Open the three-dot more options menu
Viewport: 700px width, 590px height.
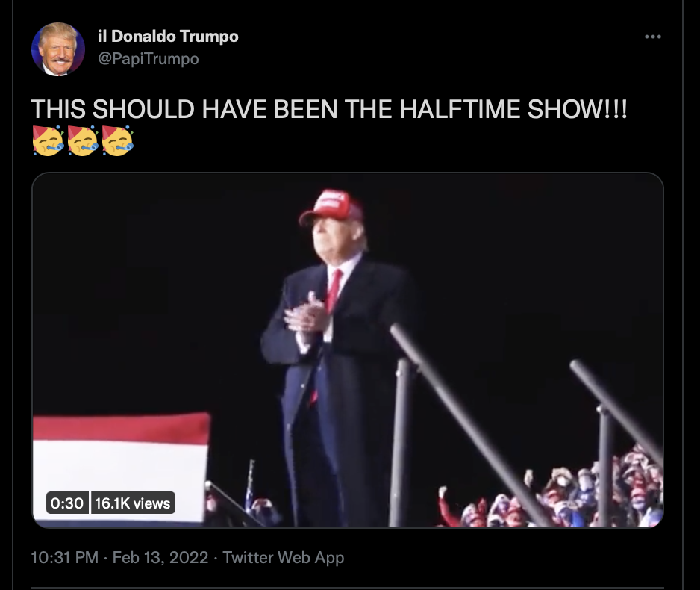click(653, 37)
